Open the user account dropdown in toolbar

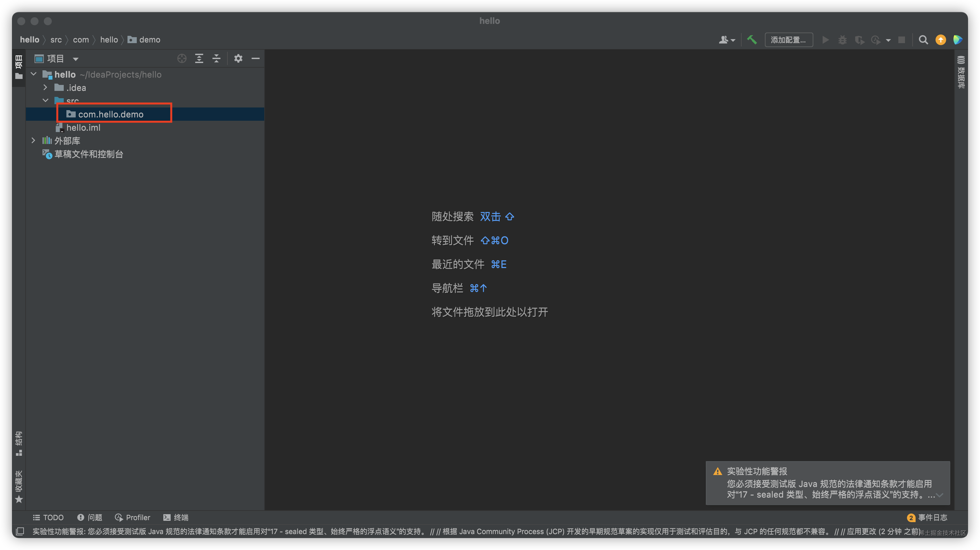click(727, 40)
